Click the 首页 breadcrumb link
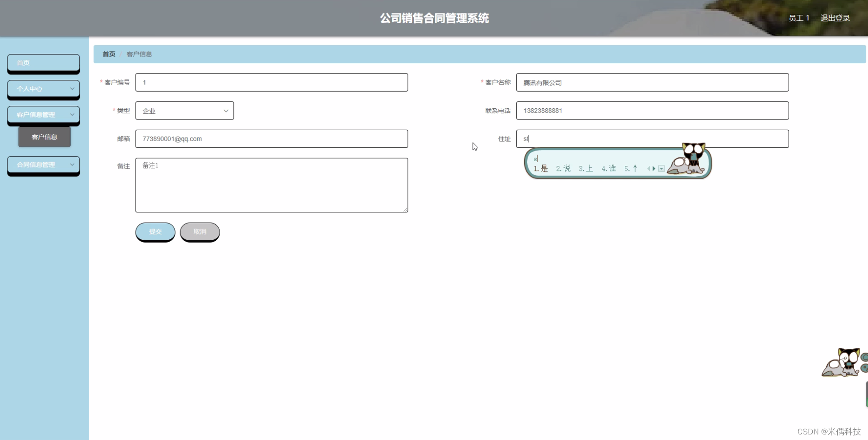868x440 pixels. click(108, 54)
